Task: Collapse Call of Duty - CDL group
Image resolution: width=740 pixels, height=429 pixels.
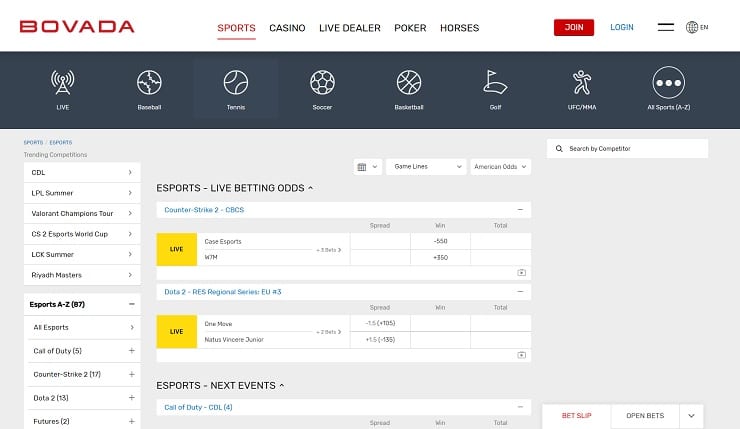Action: [520, 407]
